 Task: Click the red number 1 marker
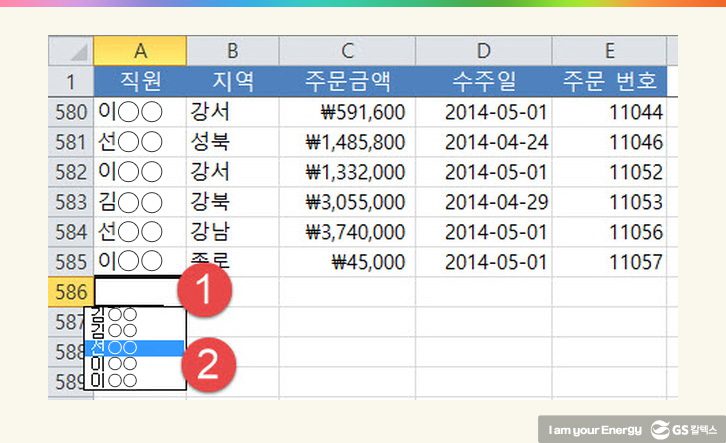coord(205,292)
